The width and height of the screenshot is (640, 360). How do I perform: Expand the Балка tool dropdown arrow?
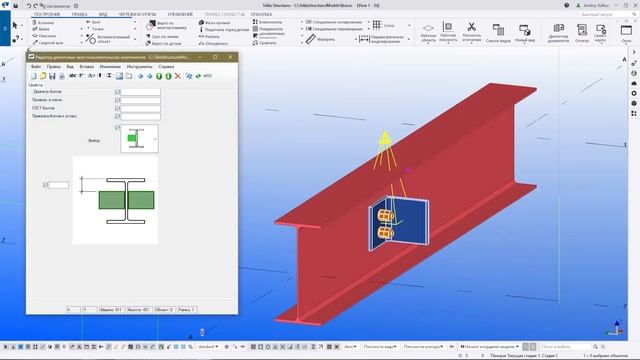[x=82, y=29]
